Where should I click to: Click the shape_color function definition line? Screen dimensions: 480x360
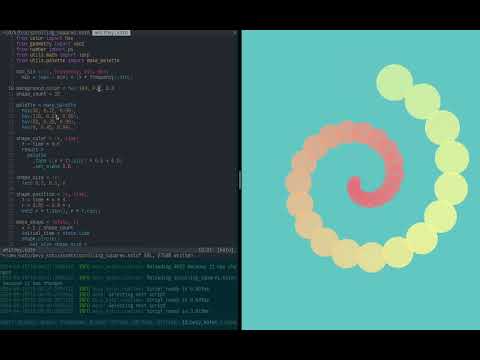click(48, 138)
